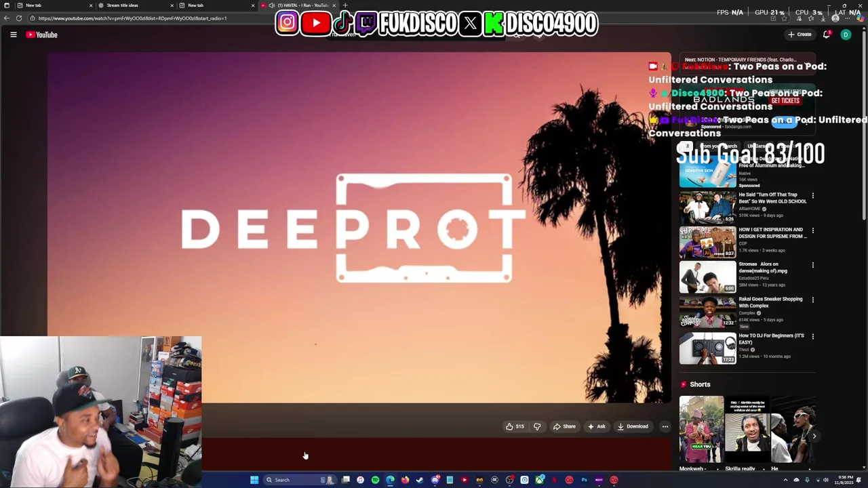This screenshot has height=488, width=868.
Task: Open the Native sponsored deodorant thumbnail
Action: click(707, 172)
